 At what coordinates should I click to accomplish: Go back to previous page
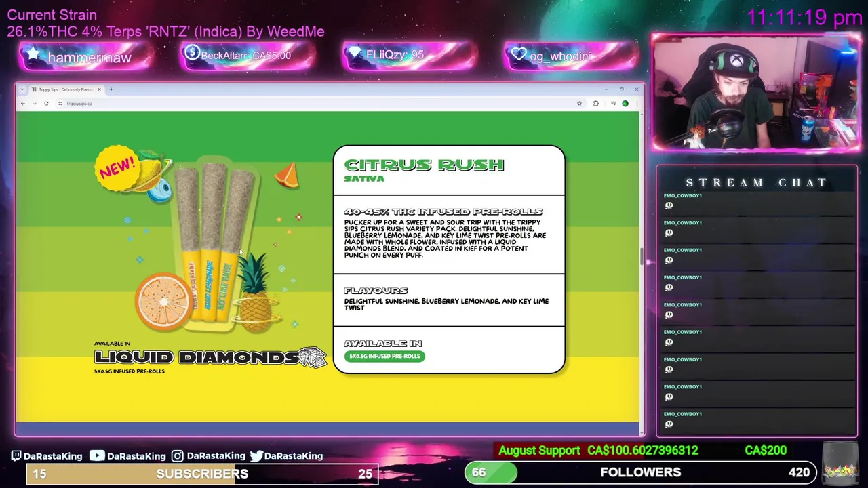[22, 104]
